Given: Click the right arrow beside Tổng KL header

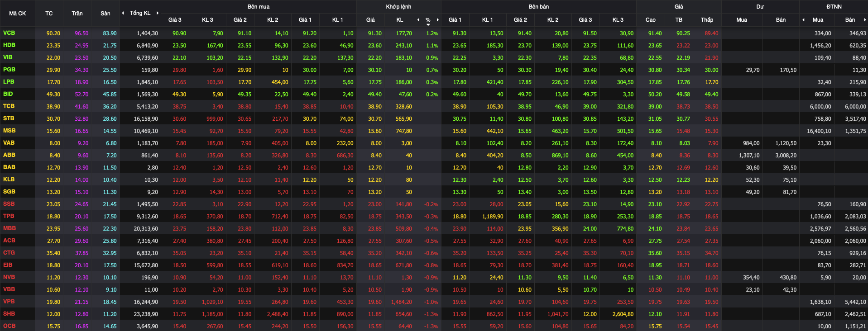Looking at the screenshot, I should click(158, 13).
